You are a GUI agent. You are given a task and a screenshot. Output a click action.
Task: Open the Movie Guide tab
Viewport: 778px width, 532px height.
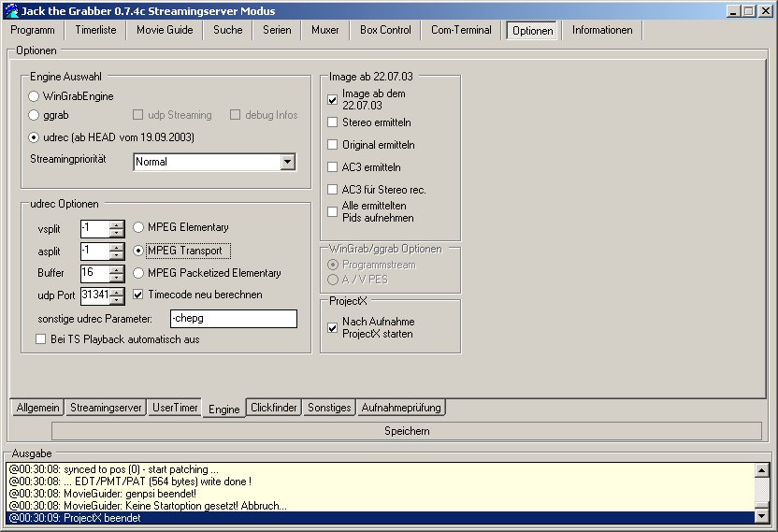[x=165, y=30]
